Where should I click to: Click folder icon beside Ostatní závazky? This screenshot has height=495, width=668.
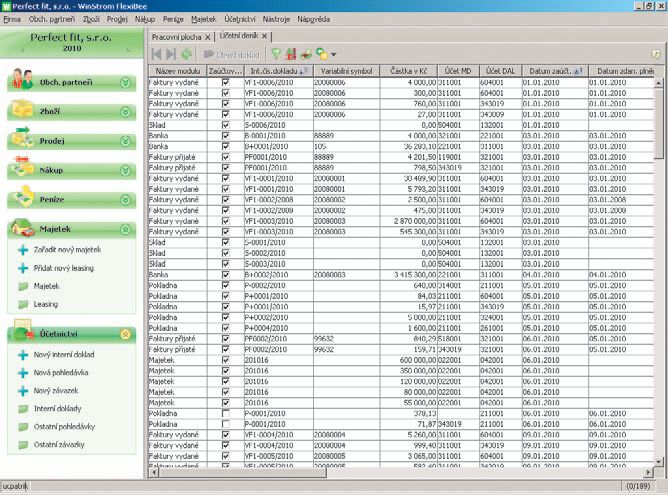coord(23,445)
